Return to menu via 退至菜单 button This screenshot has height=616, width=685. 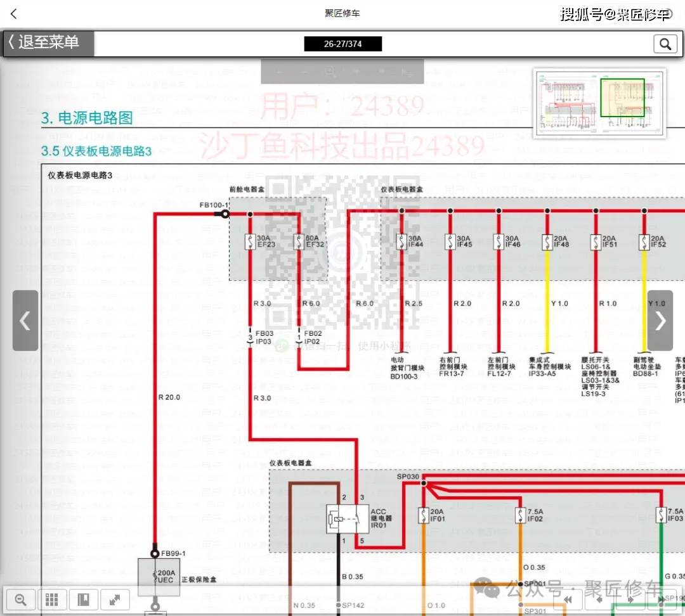tap(48, 43)
